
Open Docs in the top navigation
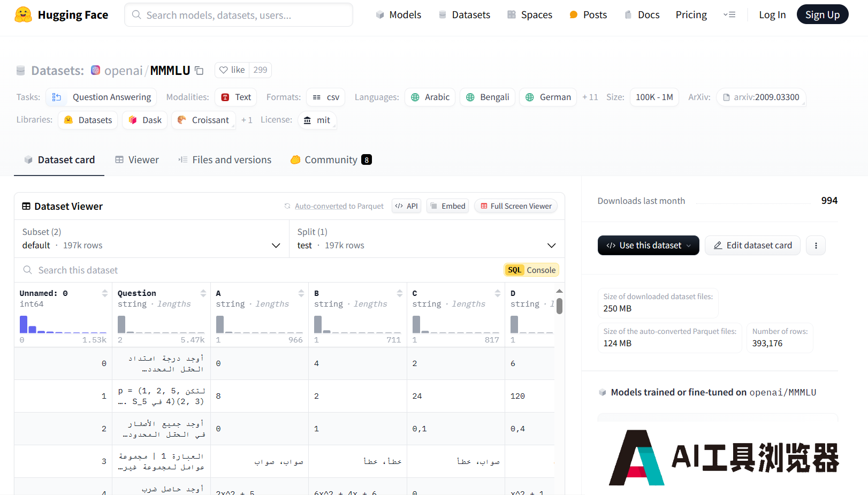[x=642, y=15]
